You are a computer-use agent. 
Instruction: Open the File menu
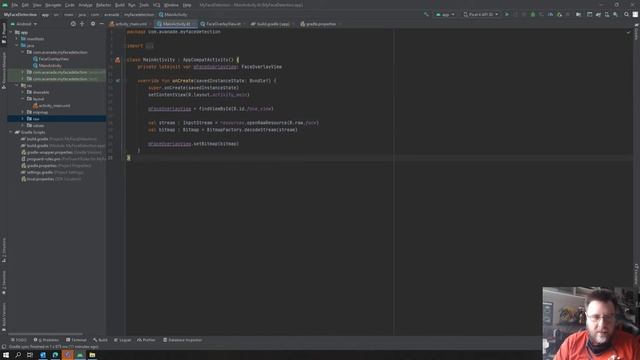pyautogui.click(x=15, y=5)
